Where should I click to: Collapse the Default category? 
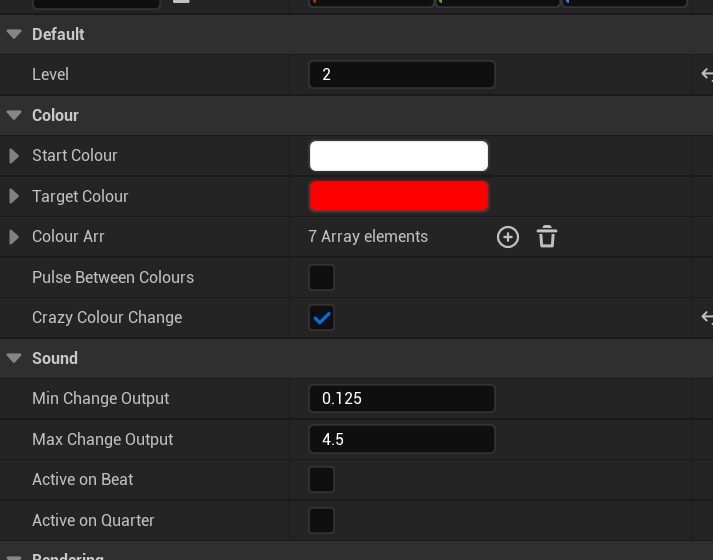click(x=14, y=34)
